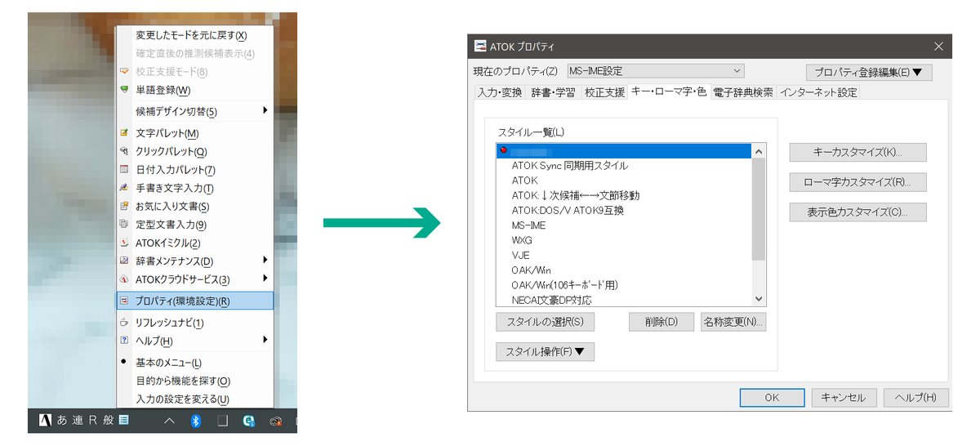The image size is (980, 446).
Task: Click the 般 dictionary mode indicator
Action: 109,421
